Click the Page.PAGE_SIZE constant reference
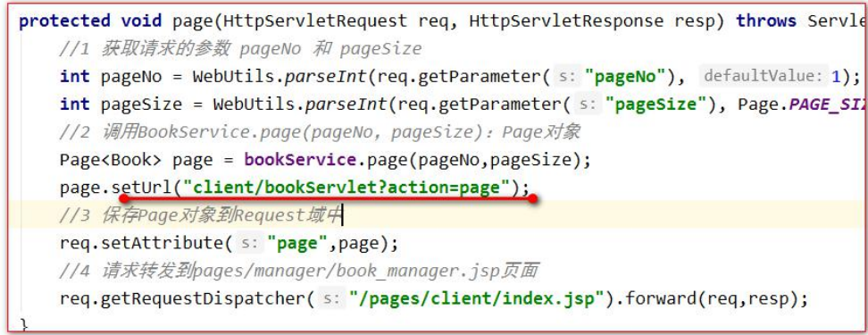The image size is (868, 335). [802, 105]
